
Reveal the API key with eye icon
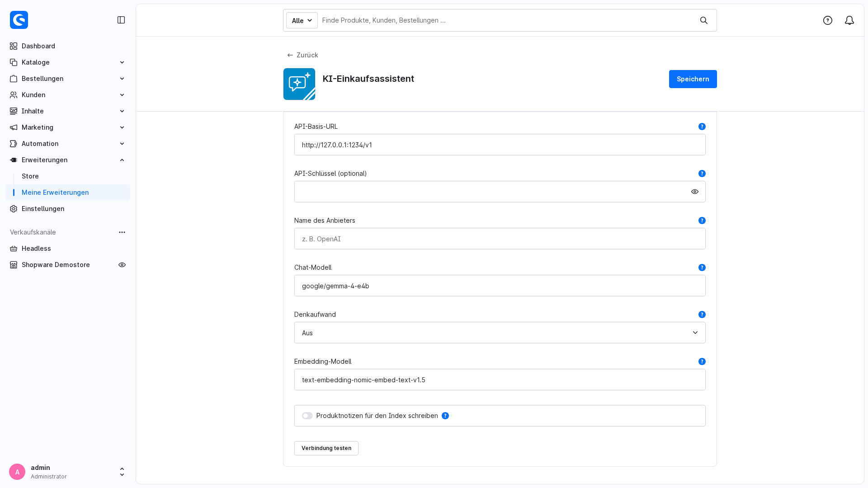pyautogui.click(x=695, y=192)
